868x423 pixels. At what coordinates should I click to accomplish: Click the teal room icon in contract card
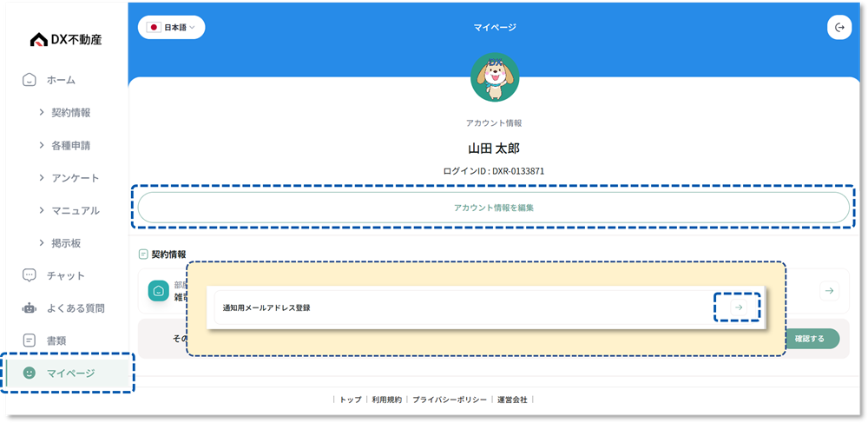(x=158, y=291)
